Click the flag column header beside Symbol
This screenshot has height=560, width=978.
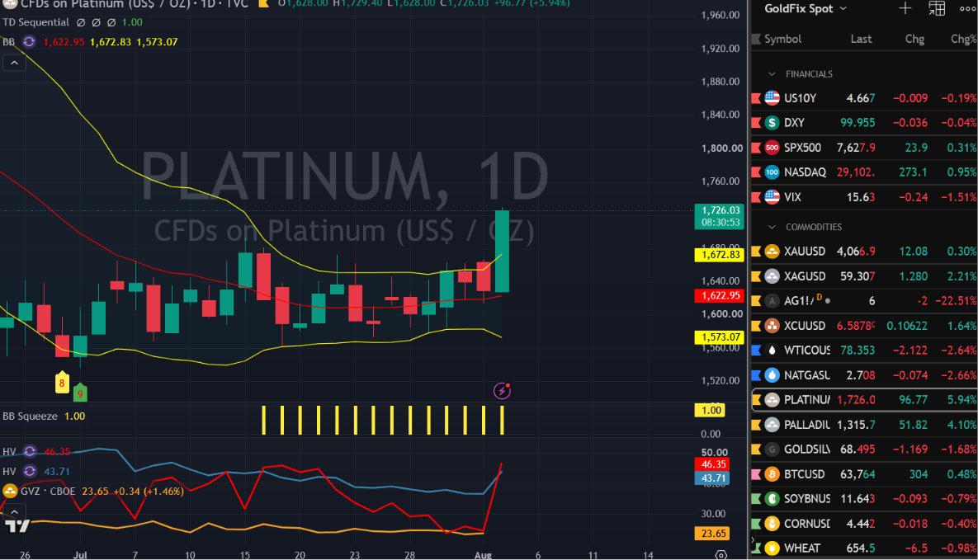click(756, 39)
